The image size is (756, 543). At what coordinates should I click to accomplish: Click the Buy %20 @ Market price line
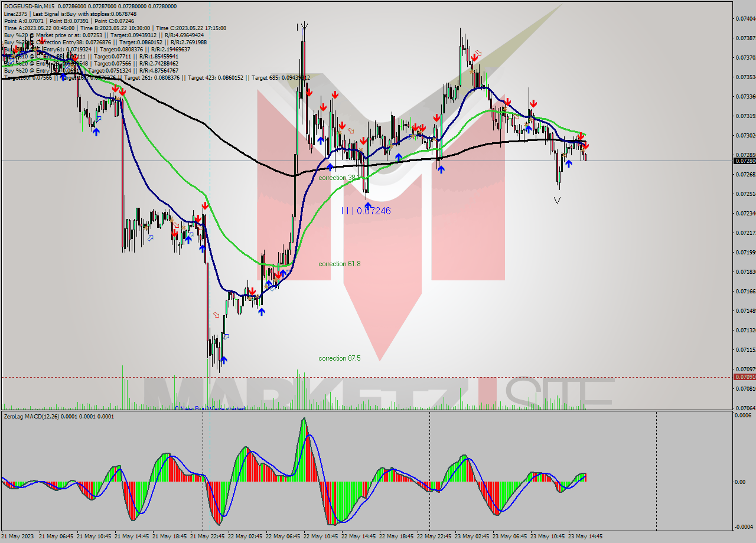(x=103, y=35)
